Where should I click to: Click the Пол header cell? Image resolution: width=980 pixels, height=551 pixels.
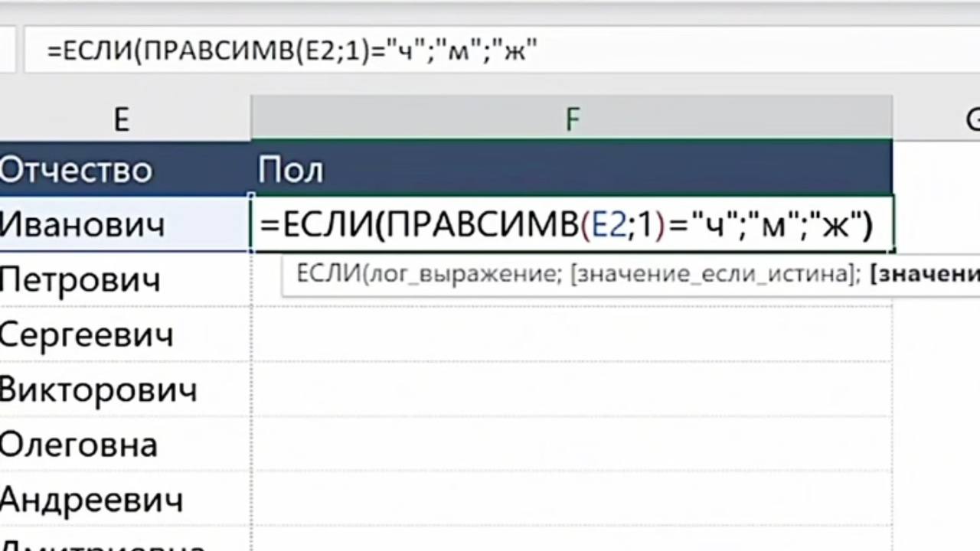572,169
